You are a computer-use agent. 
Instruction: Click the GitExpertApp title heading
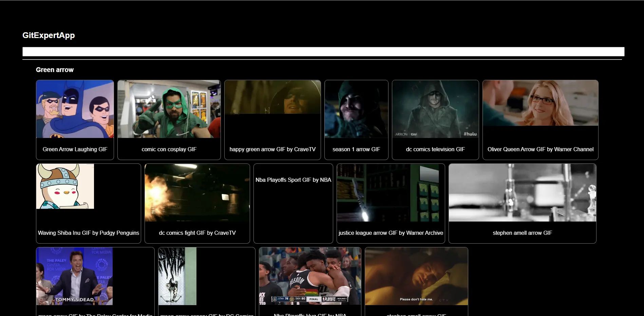point(49,35)
